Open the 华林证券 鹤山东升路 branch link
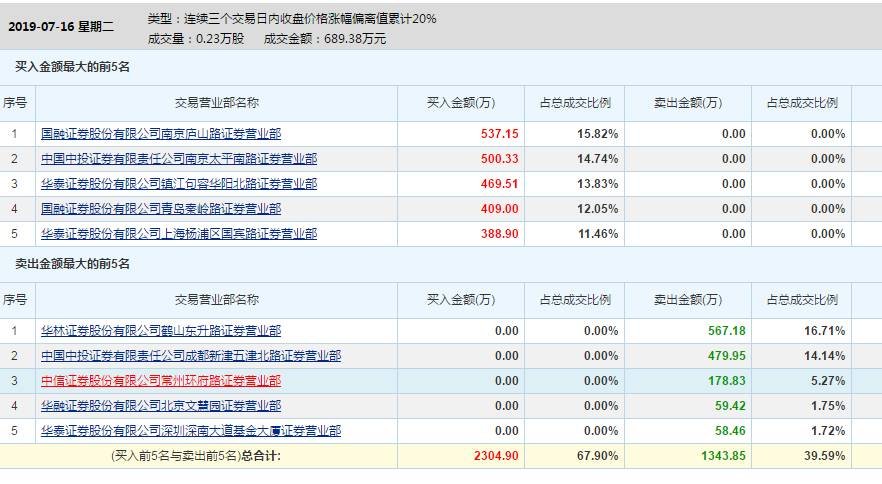Viewport: 882px width, 484px height. point(161,330)
